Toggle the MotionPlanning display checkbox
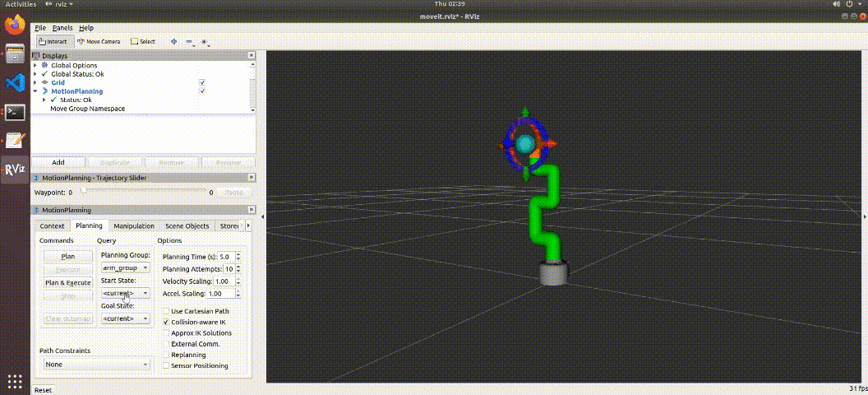The image size is (868, 395). pyautogui.click(x=202, y=91)
